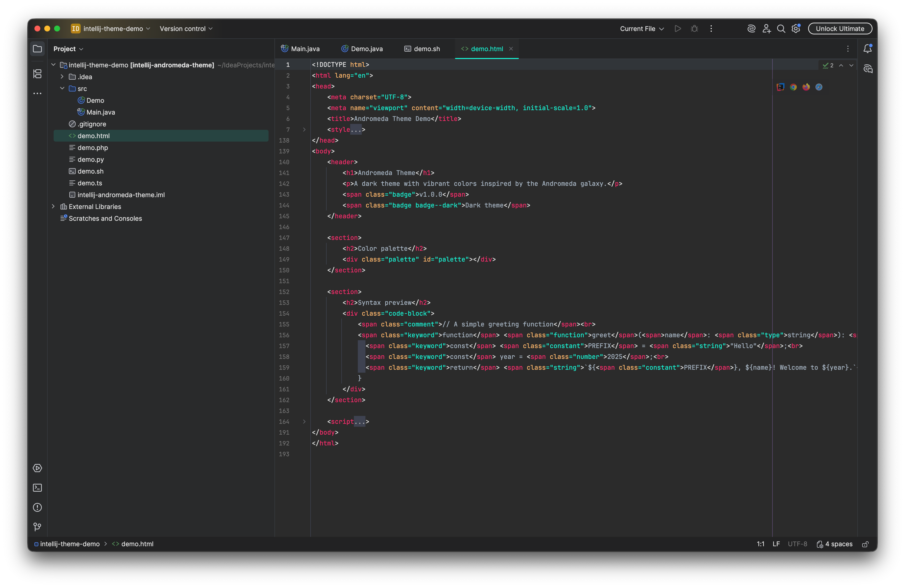The image size is (905, 588).
Task: Click the Unlock Ultimate button
Action: (840, 29)
